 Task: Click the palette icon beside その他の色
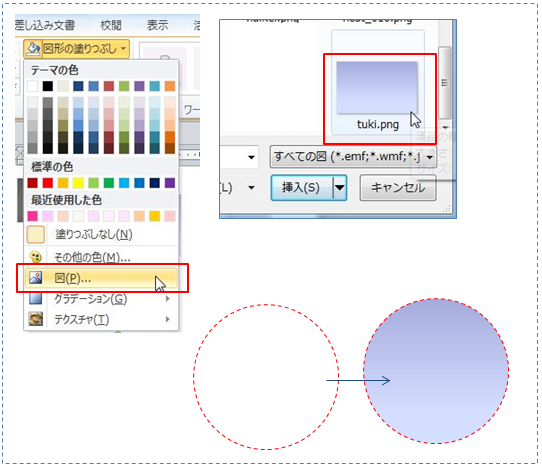[x=36, y=257]
